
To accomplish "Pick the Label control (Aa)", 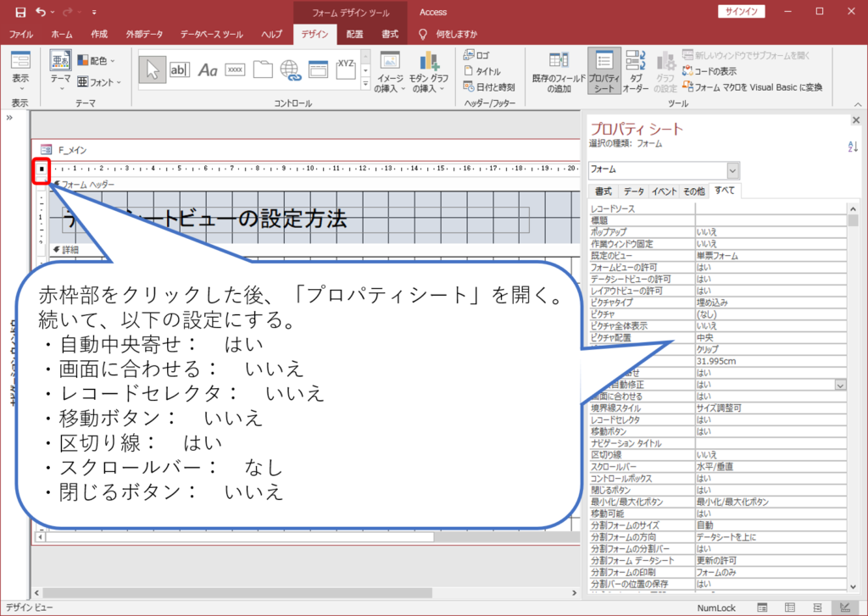I will point(208,69).
